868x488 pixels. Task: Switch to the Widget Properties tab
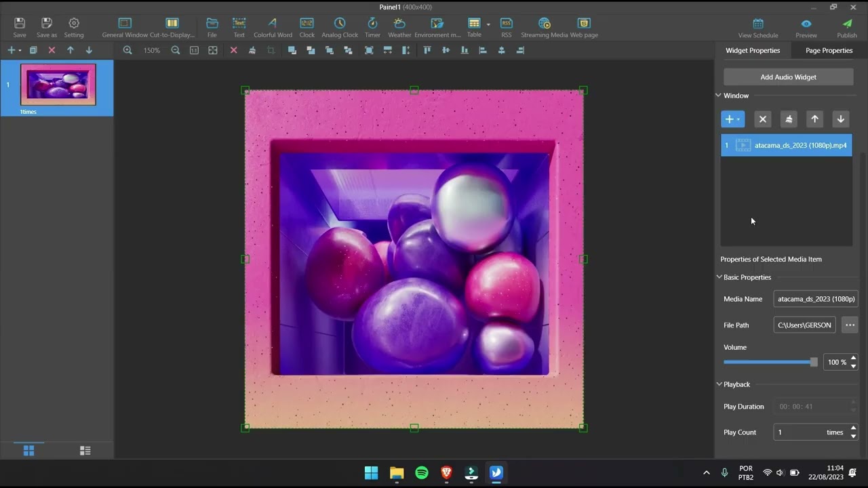point(753,50)
